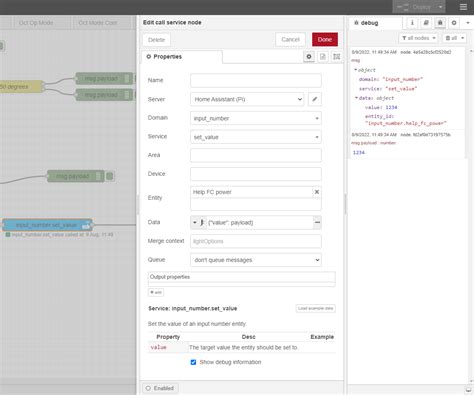Viewport: 474px width, 395px height.
Task: Open the Server dropdown Home Assistant (Pi)
Action: [247, 99]
